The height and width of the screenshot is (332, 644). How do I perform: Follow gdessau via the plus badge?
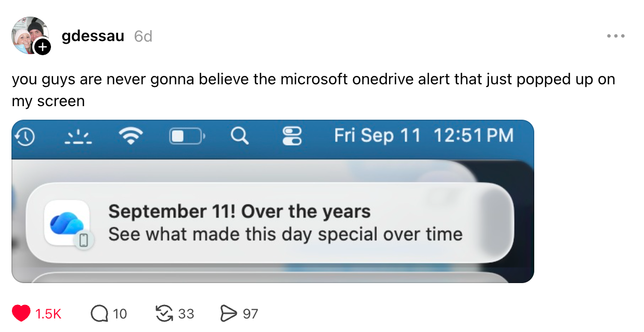click(42, 47)
